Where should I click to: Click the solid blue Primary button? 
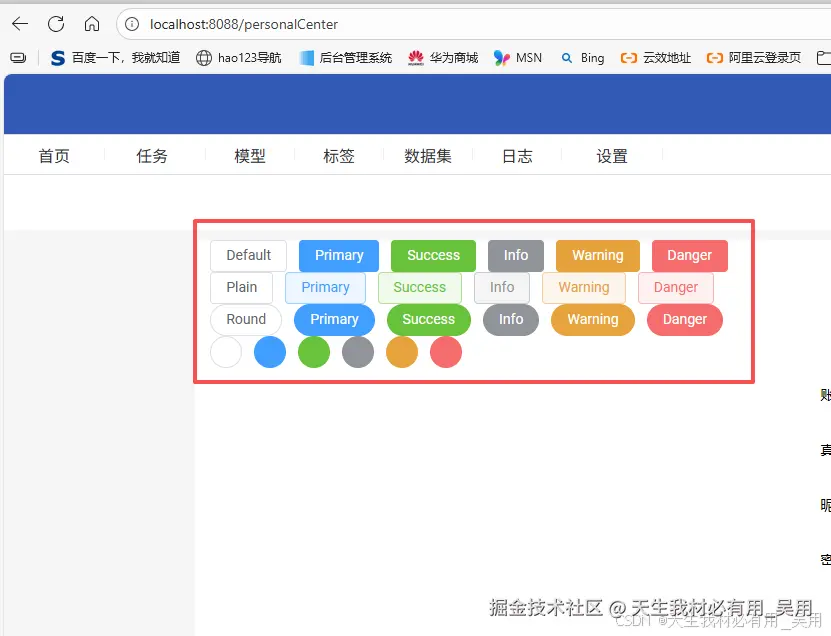(x=338, y=255)
